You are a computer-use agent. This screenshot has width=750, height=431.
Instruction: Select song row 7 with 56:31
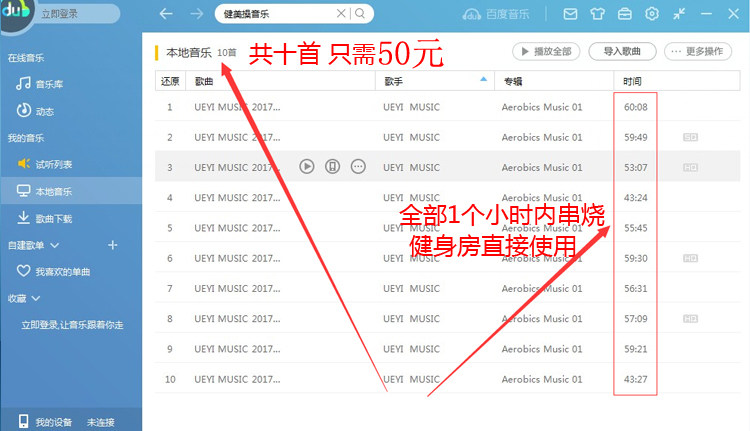[x=447, y=288]
